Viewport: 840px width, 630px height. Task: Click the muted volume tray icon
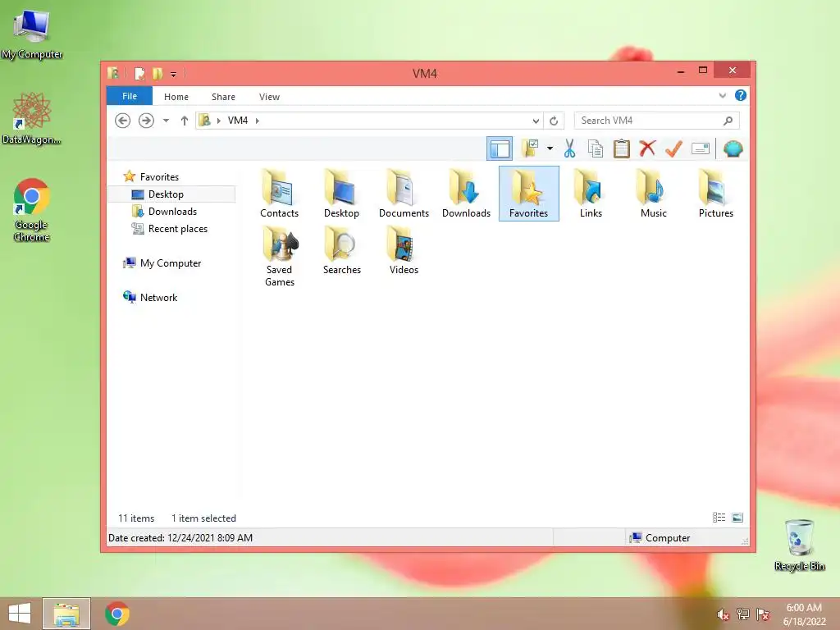(724, 614)
